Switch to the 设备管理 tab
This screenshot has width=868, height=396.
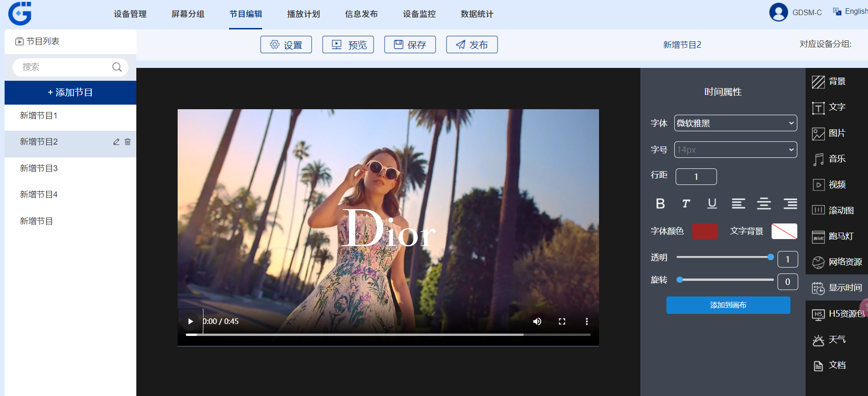pyautogui.click(x=130, y=14)
